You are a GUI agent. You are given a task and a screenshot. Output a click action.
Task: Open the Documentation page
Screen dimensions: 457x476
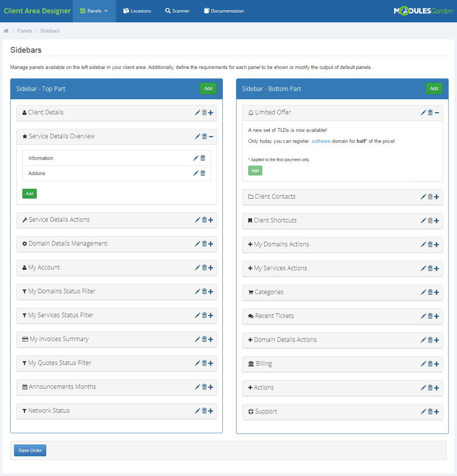click(224, 11)
